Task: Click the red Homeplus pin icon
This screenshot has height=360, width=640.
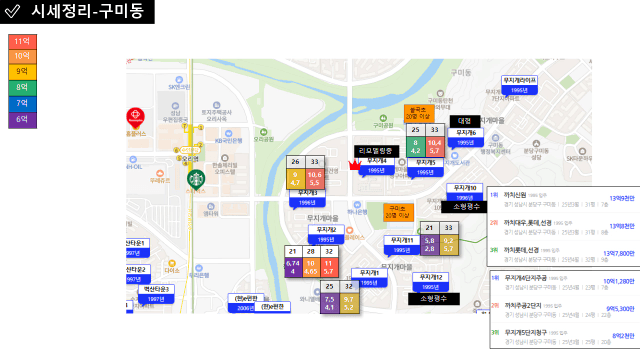Action: tap(136, 118)
